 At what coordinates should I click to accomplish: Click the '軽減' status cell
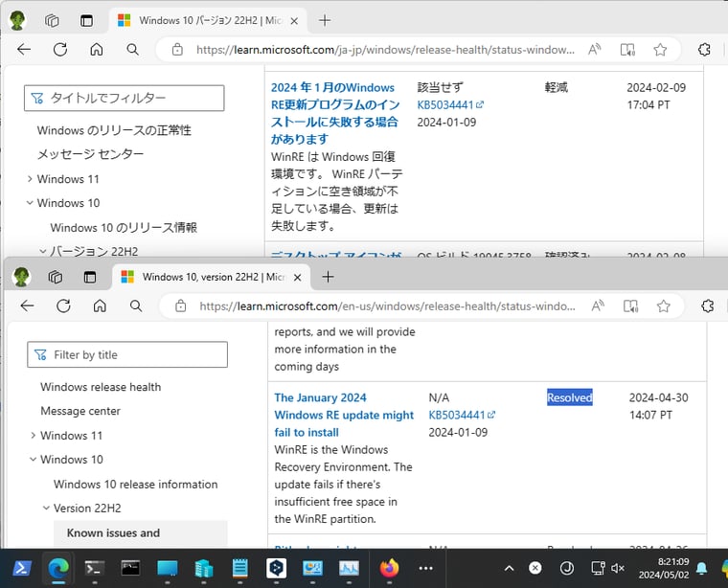[557, 87]
